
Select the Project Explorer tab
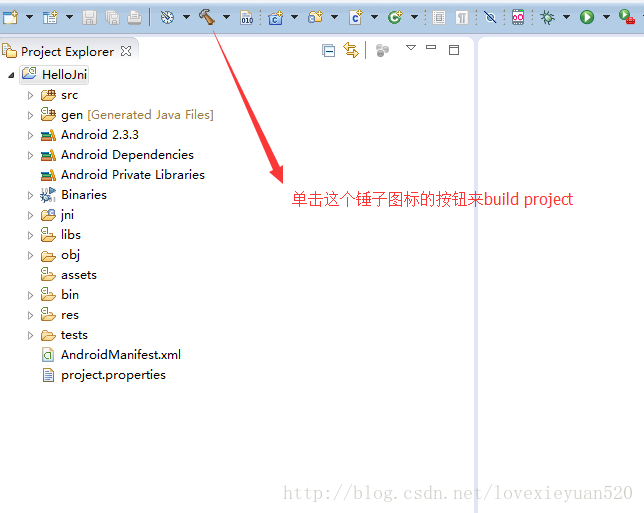(67, 52)
